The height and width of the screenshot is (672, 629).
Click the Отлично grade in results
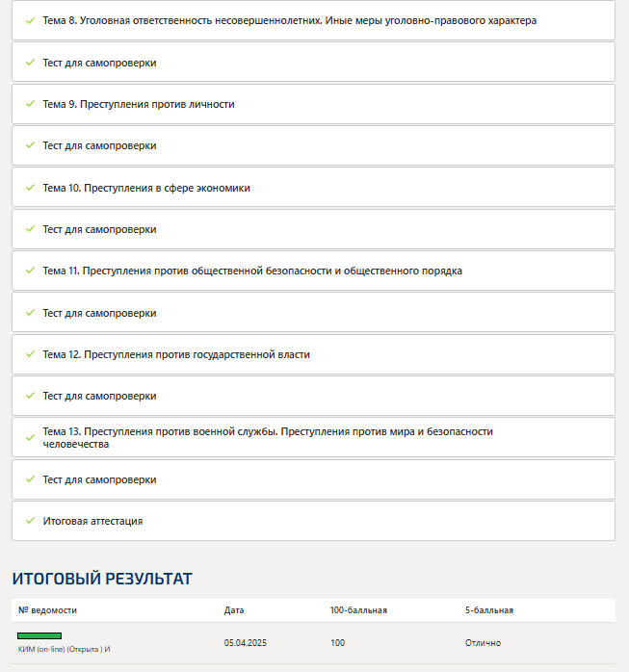[x=483, y=642]
